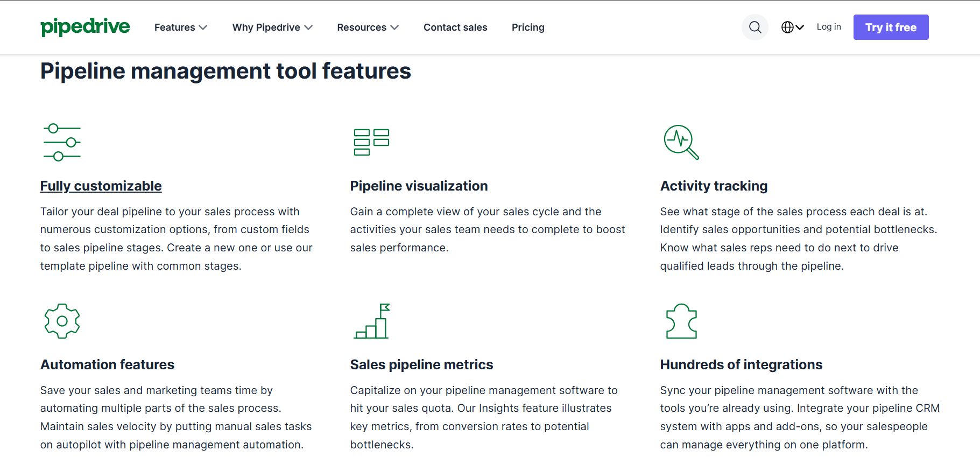Click the gear icon above Automation features
Image resolution: width=980 pixels, height=464 pixels.
(62, 321)
